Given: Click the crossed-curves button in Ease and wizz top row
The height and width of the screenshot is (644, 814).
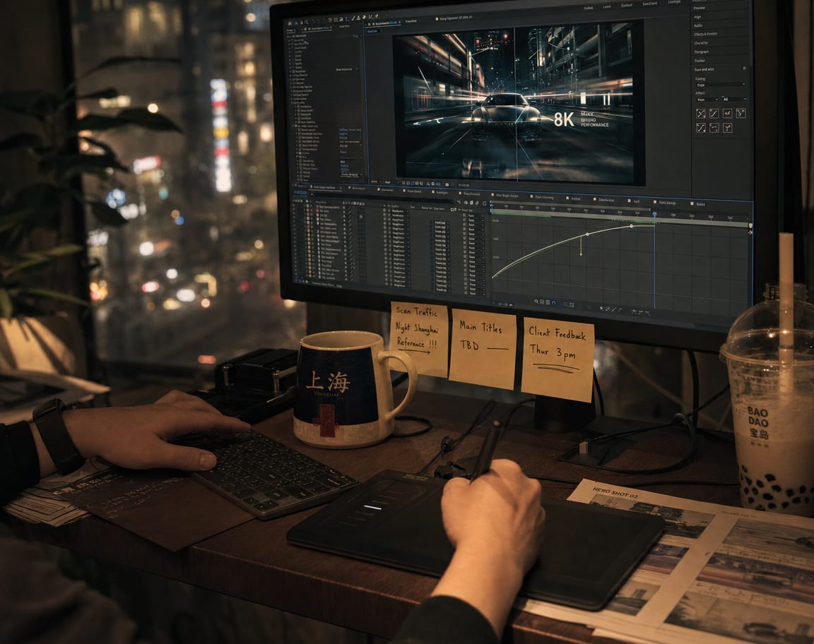Looking at the screenshot, I should tap(701, 114).
